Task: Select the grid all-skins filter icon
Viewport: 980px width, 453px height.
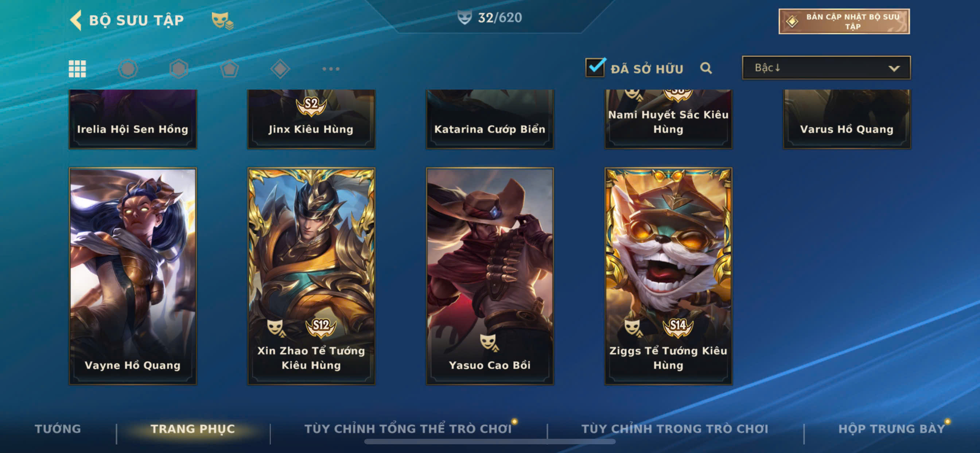Action: [77, 69]
